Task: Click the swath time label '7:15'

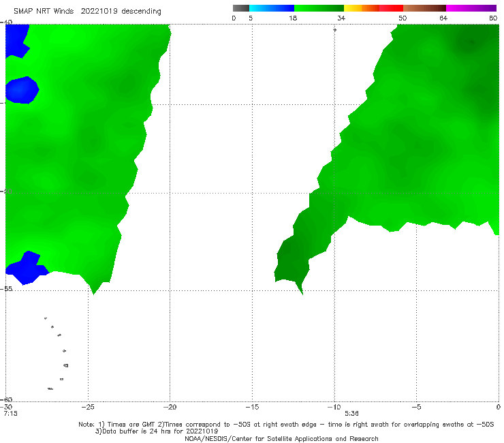Action: tap(11, 414)
